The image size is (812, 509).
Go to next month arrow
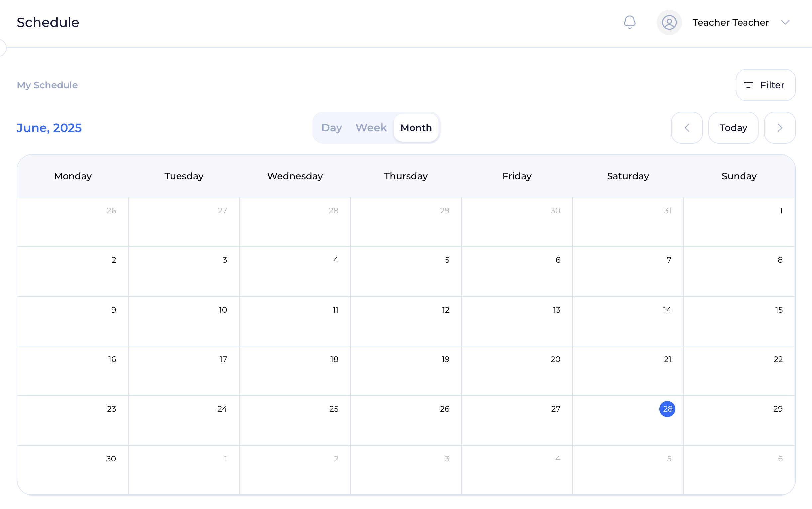780,128
